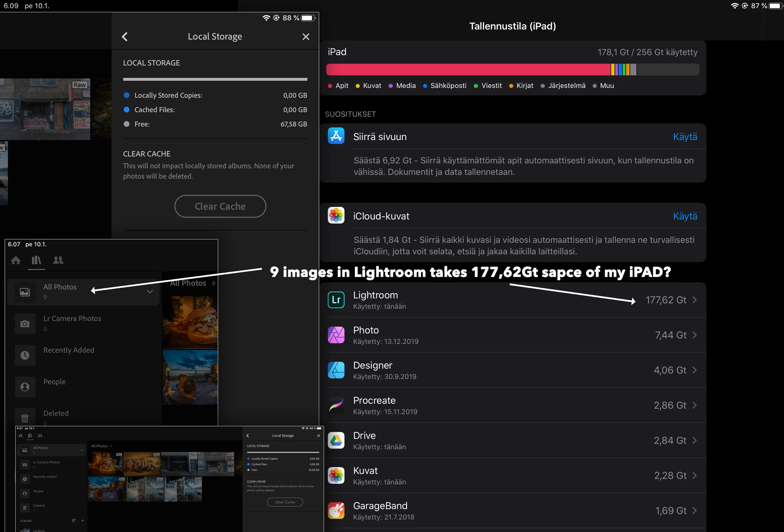Click the Google Drive app icon
This screenshot has height=532, width=784.
336,440
